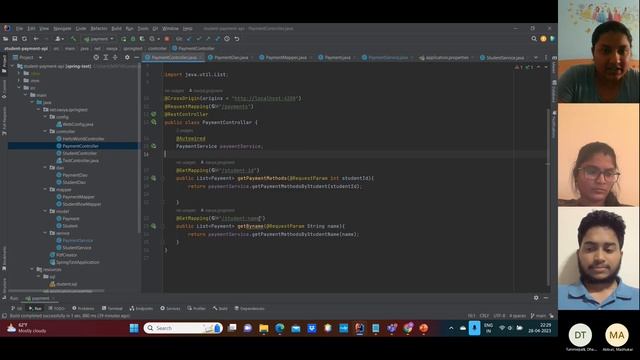Image resolution: width=640 pixels, height=360 pixels.
Task: Click gutter icon beside getPaymentMethods method
Action: [153, 178]
